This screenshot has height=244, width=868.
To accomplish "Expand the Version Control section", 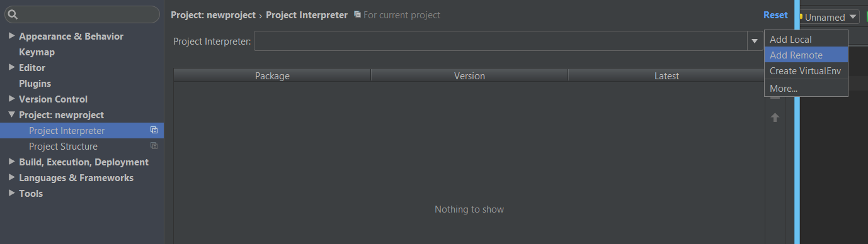I will [11, 99].
